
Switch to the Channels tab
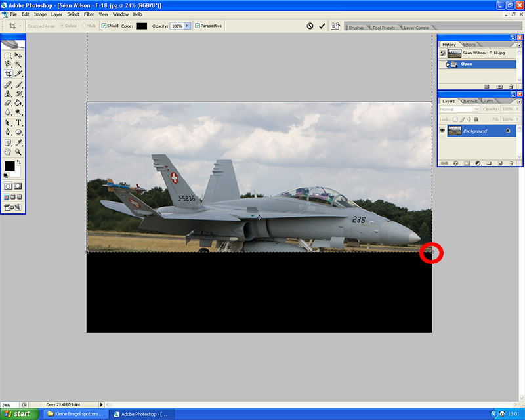coord(469,101)
